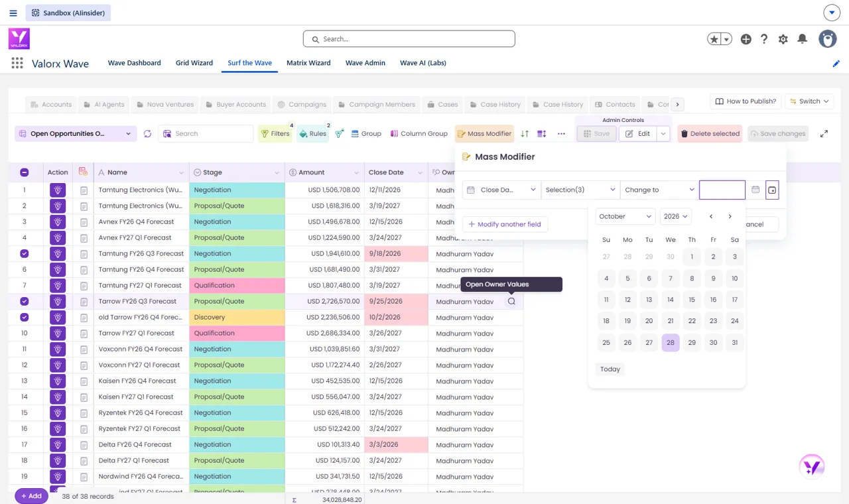Click the Mass Modifier date input field
Image resolution: width=849 pixels, height=504 pixels.
tap(722, 190)
